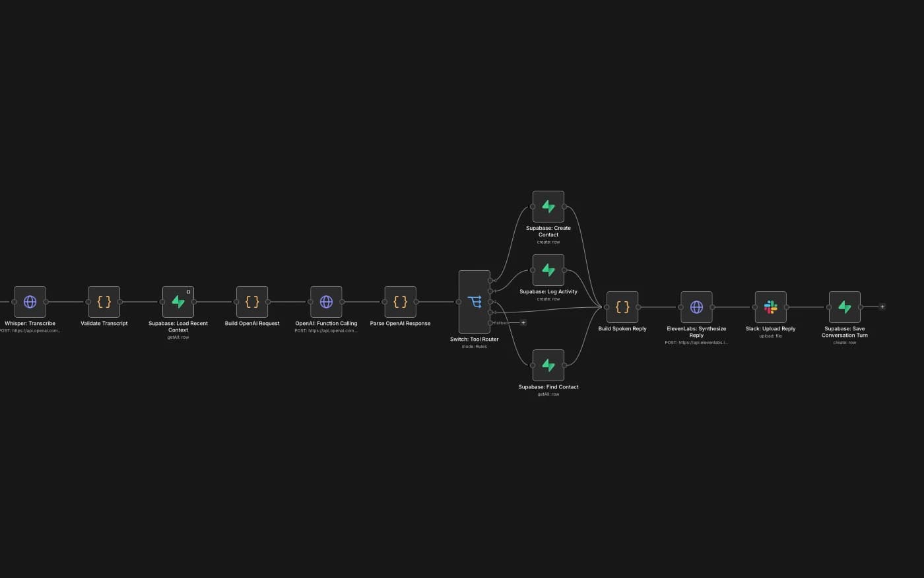This screenshot has height=578, width=924.
Task: Click the POST URL text under ElevenLabs node
Action: (x=696, y=343)
